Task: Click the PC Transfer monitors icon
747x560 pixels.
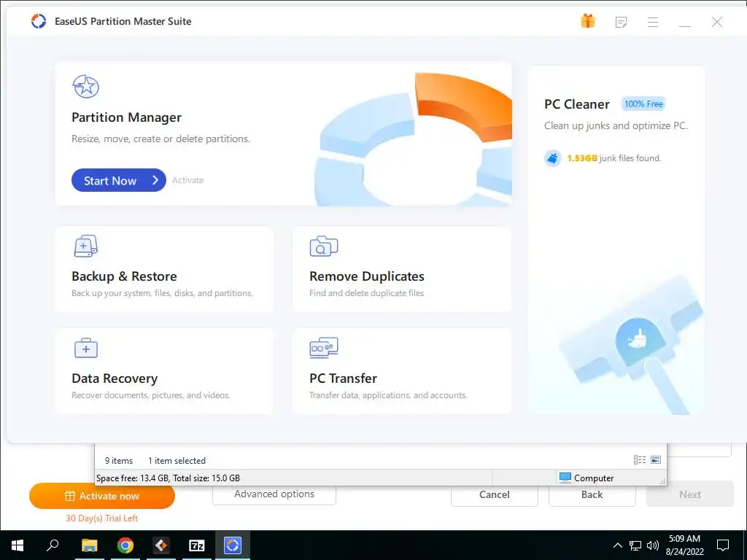Action: tap(323, 348)
